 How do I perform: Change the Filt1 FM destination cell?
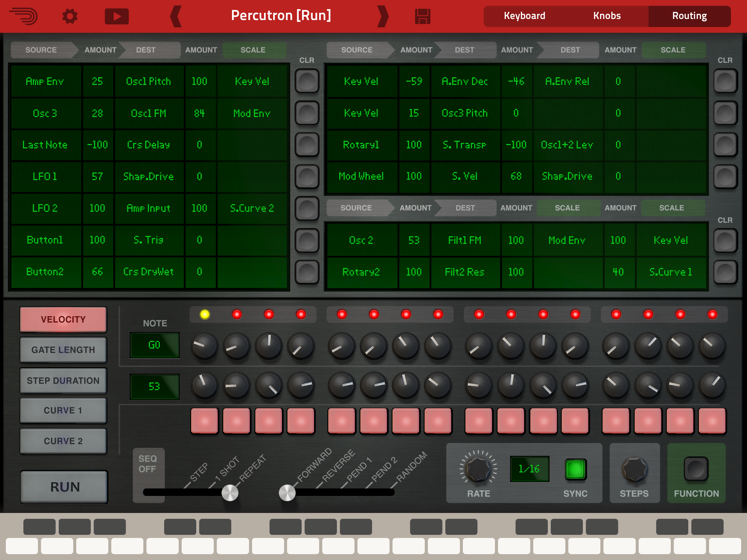465,240
